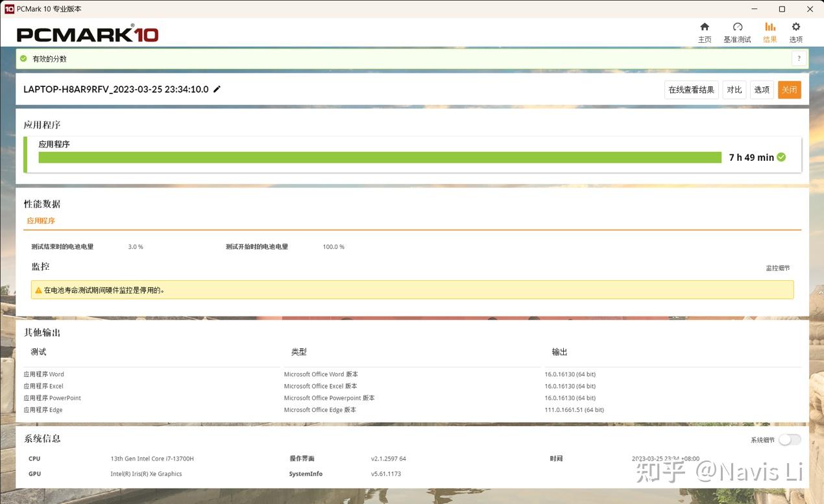Click Microsoft Office Word 版本 cell
The height and width of the screenshot is (504, 824).
tap(321, 374)
